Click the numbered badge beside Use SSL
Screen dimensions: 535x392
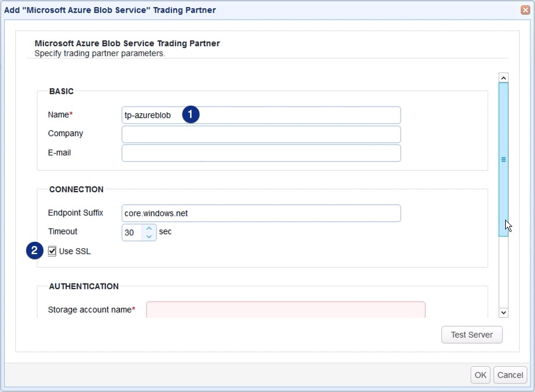coord(34,251)
